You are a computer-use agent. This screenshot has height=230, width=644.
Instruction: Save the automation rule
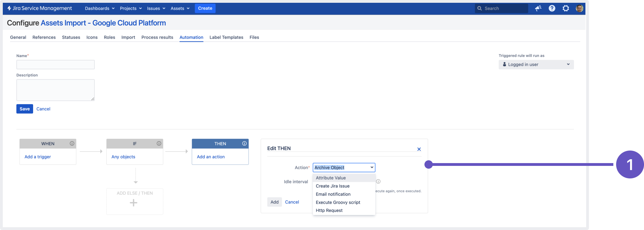point(25,109)
